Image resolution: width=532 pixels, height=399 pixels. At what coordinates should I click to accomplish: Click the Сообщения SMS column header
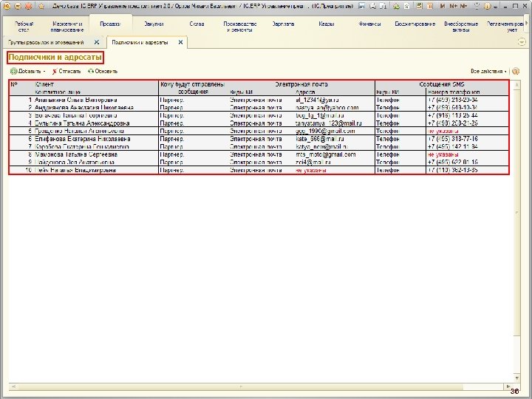pyautogui.click(x=441, y=84)
